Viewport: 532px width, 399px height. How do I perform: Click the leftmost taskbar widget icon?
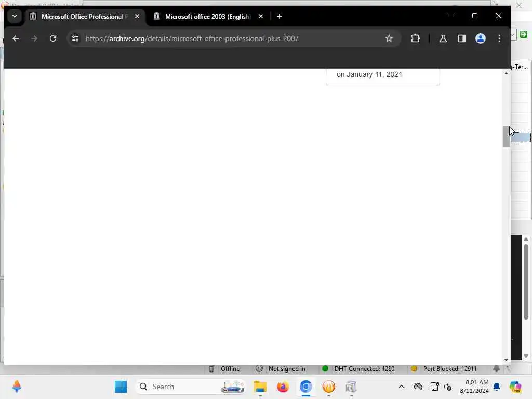coord(17,387)
